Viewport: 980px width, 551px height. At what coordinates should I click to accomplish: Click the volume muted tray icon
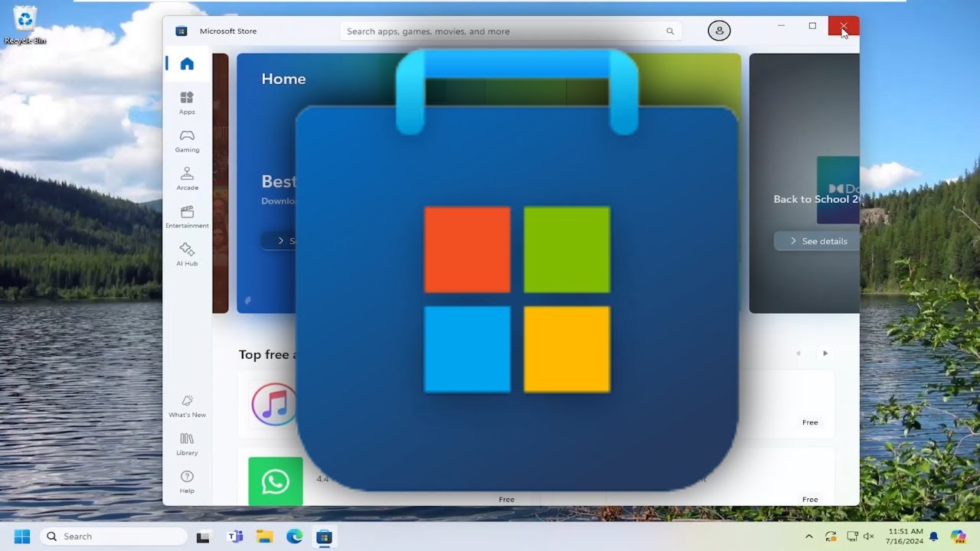coord(869,536)
